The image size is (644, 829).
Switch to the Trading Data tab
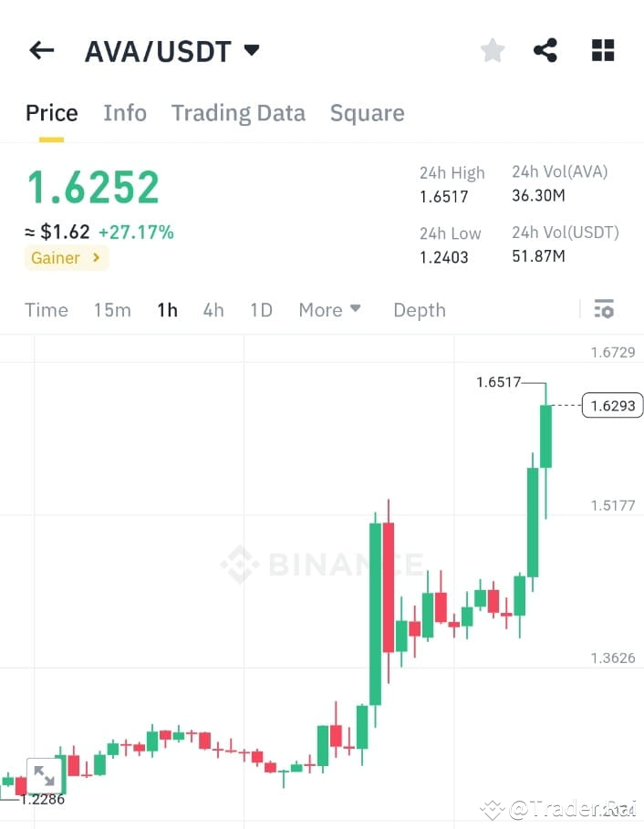click(x=238, y=112)
